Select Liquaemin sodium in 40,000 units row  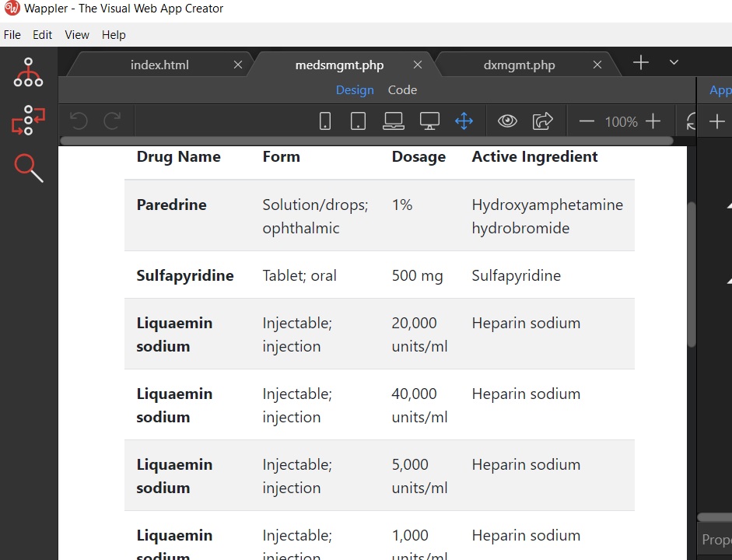pos(174,405)
